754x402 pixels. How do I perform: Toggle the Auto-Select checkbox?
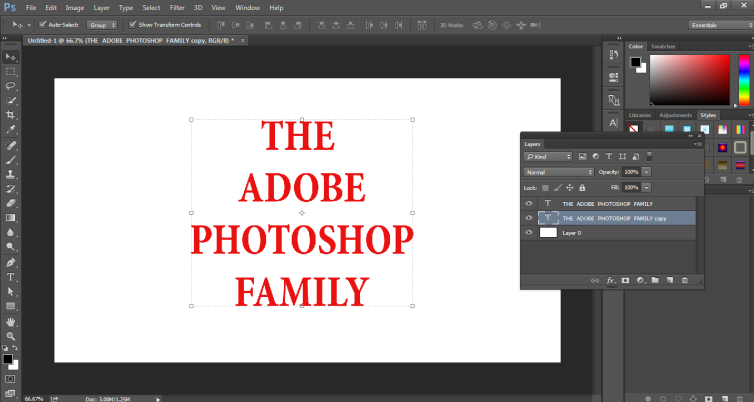[42, 25]
